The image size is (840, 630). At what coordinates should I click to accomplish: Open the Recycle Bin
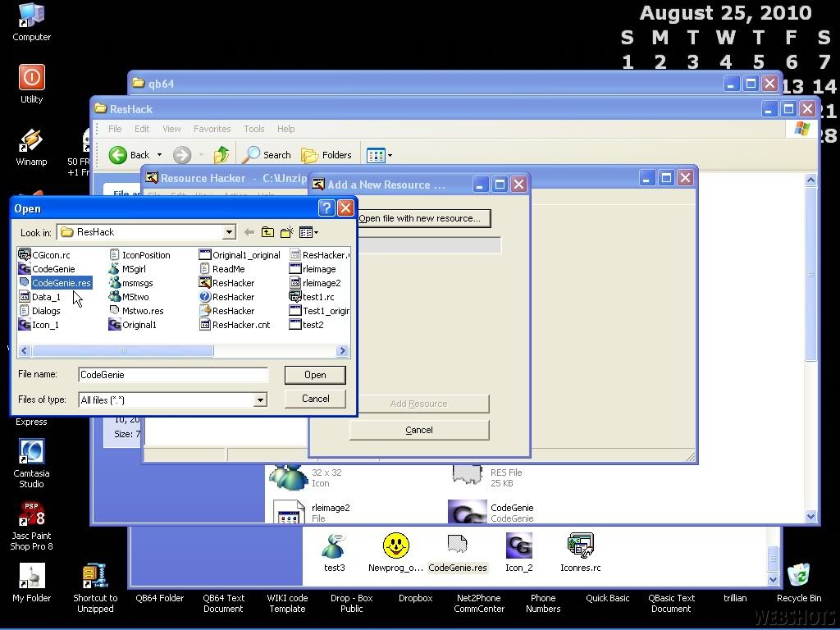point(799,582)
